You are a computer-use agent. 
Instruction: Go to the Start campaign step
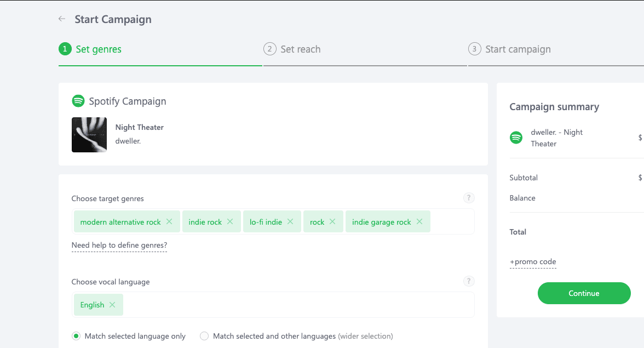click(x=510, y=49)
